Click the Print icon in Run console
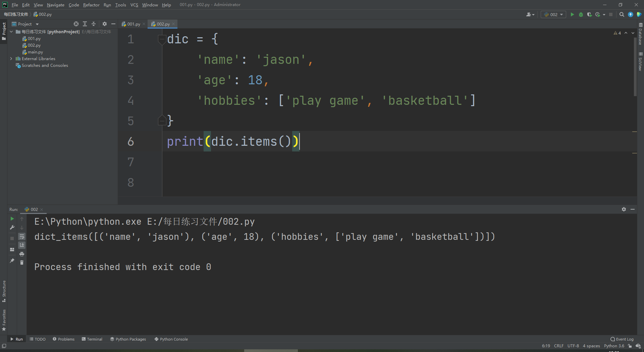 (x=22, y=254)
